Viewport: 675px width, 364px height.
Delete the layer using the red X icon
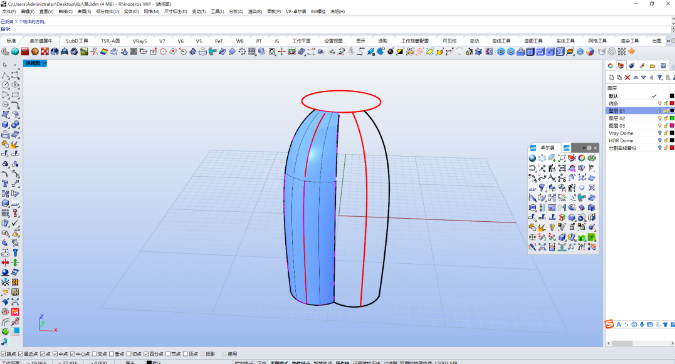point(627,77)
